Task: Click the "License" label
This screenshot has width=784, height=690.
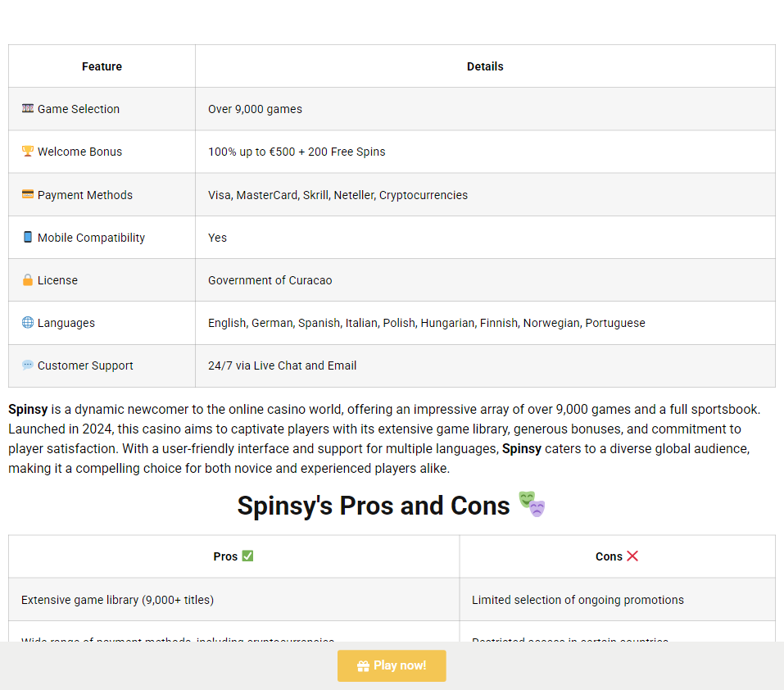Action: click(57, 280)
